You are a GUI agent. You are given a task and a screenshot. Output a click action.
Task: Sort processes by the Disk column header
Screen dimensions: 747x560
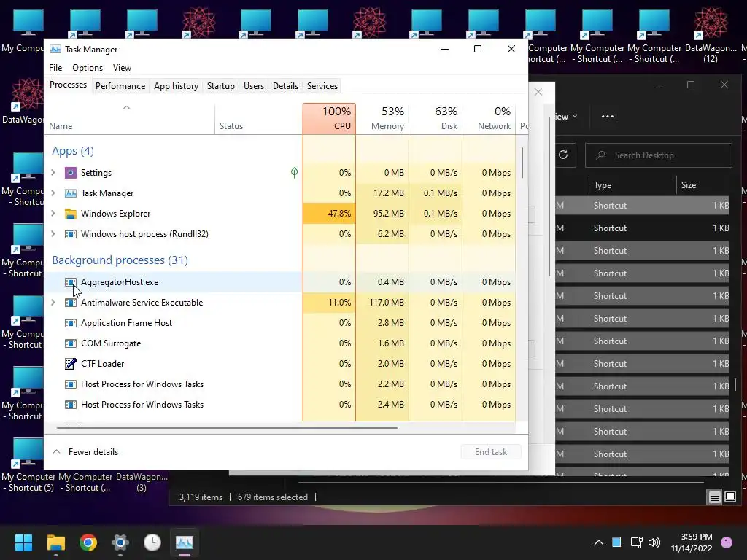click(x=436, y=119)
